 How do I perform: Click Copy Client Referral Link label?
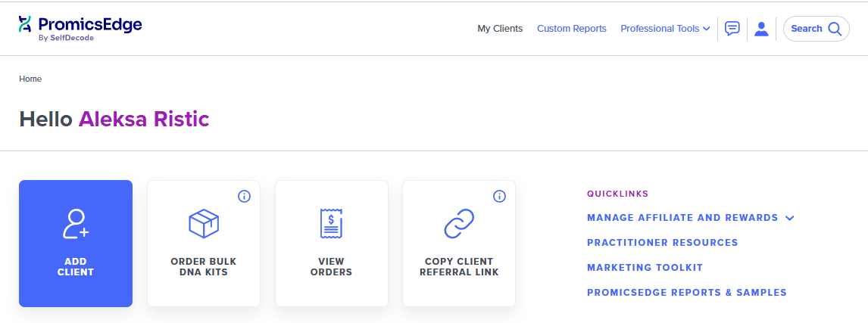[460, 266]
